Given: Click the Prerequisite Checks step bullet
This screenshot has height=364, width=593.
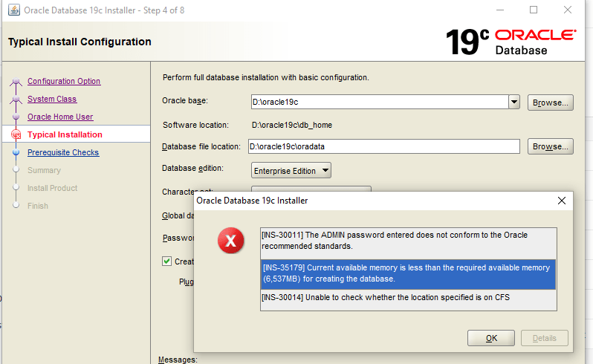Looking at the screenshot, I should click(x=16, y=153).
